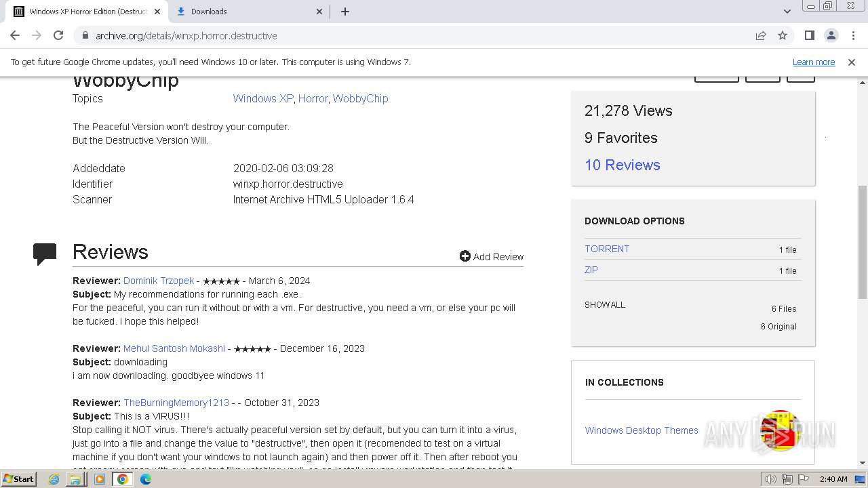This screenshot has height=488, width=868.
Task: Dismiss the Chrome update notification bar
Action: point(852,62)
